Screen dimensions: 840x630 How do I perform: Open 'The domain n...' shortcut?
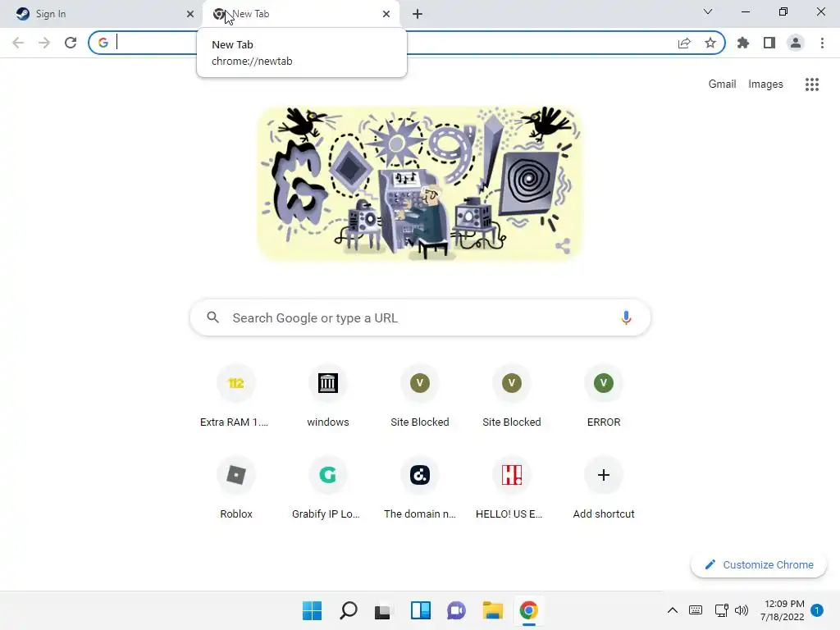(x=419, y=488)
